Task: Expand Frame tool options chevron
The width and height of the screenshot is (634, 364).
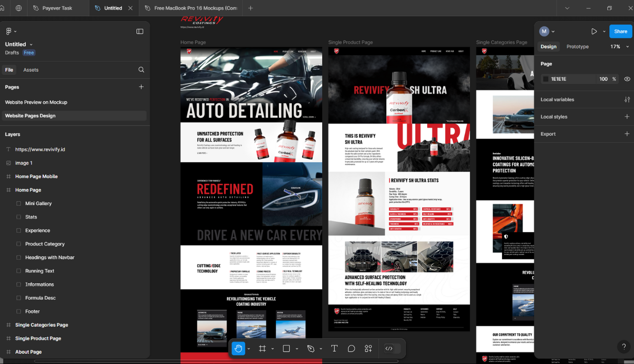Action: [x=272, y=349]
